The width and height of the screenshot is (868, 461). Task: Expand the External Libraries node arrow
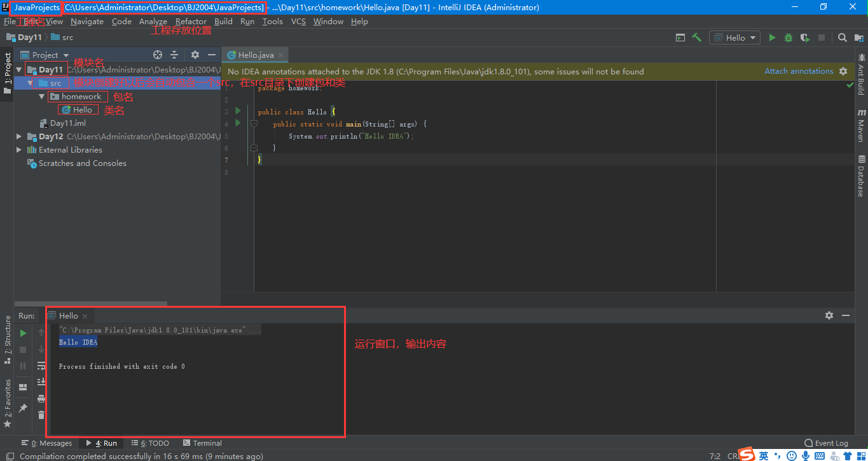19,150
